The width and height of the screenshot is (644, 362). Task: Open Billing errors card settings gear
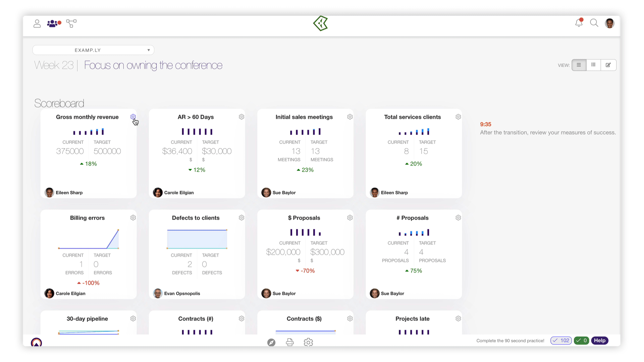(133, 218)
